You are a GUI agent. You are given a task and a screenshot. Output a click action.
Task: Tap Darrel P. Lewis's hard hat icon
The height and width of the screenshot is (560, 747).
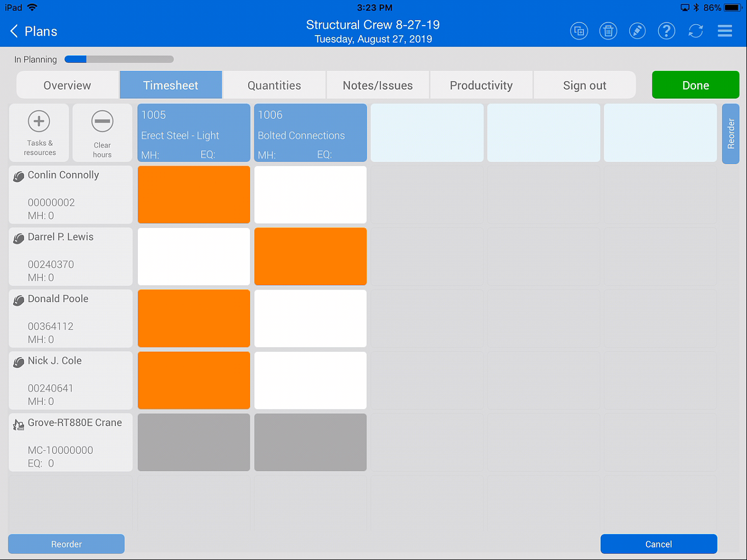click(x=19, y=239)
